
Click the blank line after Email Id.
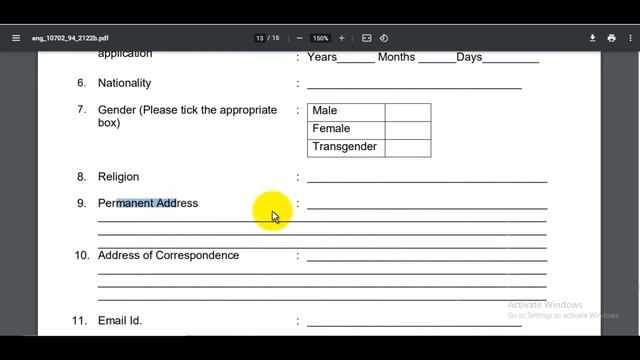pos(414,325)
